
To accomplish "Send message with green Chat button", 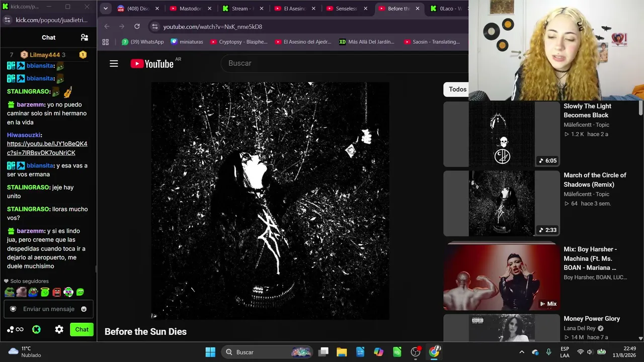I will pyautogui.click(x=82, y=329).
